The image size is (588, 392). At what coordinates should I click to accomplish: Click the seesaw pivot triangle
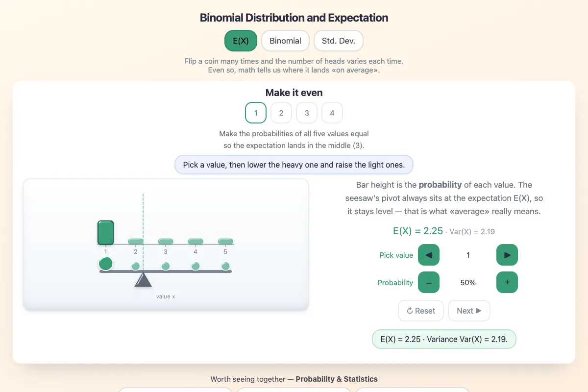coord(143,280)
